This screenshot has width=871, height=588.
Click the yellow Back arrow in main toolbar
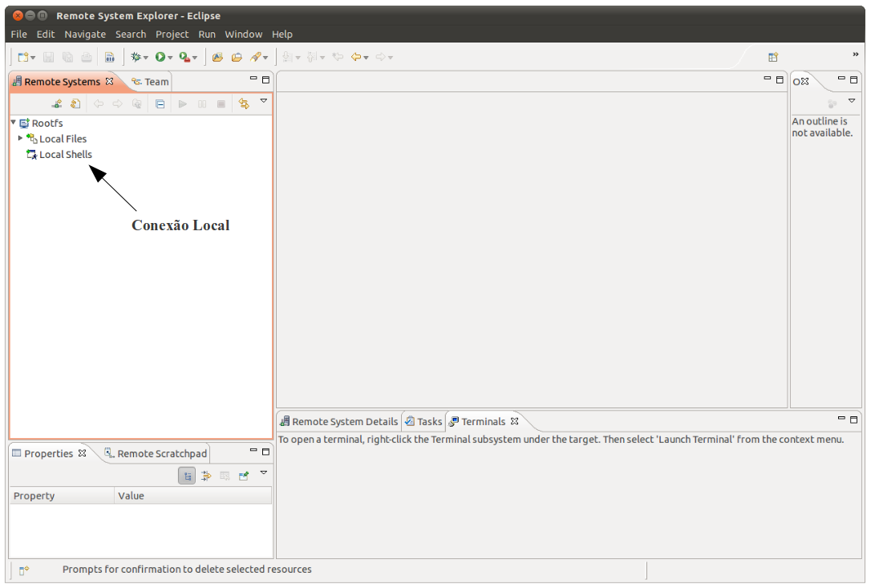(356, 57)
